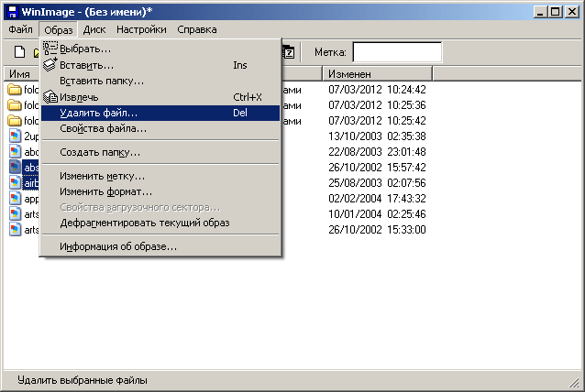585x392 pixels.
Task: Click into the Метка label input field
Action: [x=397, y=52]
